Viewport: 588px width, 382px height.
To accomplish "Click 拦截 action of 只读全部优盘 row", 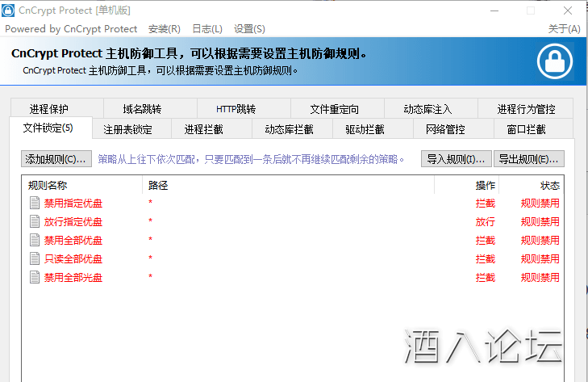I will point(486,258).
